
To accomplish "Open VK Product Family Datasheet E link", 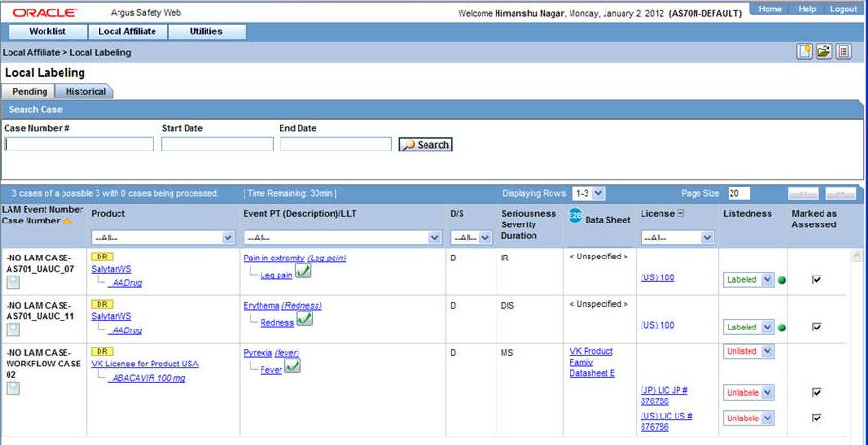I will pyautogui.click(x=591, y=362).
